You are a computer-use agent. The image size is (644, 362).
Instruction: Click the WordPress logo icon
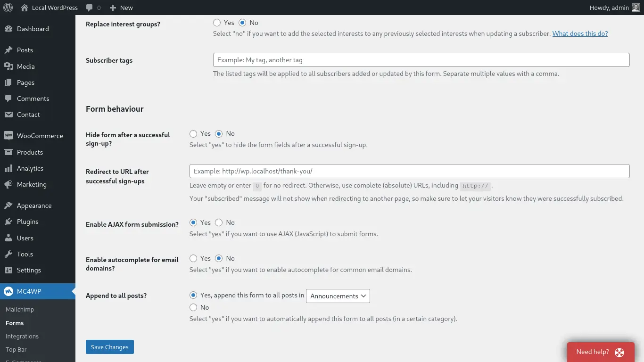[8, 8]
